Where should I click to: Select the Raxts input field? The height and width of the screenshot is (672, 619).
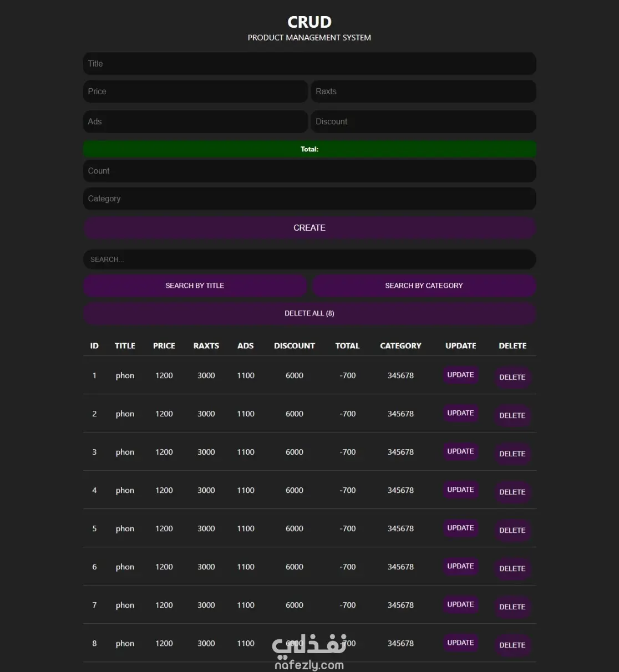pos(424,91)
